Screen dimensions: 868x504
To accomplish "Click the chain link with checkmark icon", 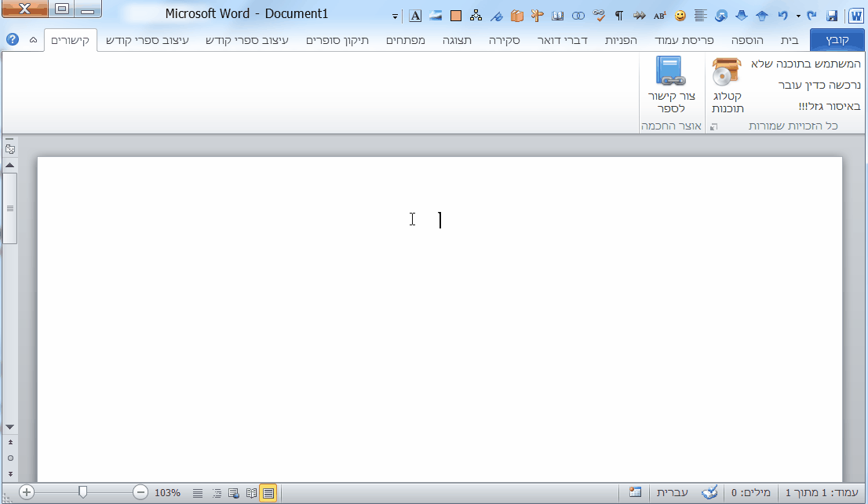I will pyautogui.click(x=598, y=16).
